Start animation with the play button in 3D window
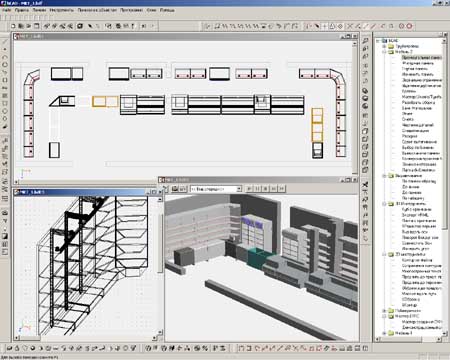The width and height of the screenshot is (450, 360). pos(249,189)
